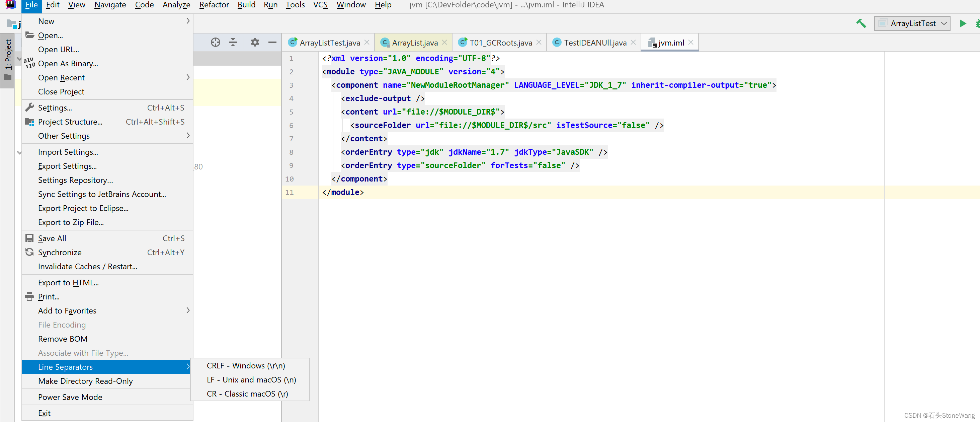Open the Project panel gear settings icon
The image size is (980, 422).
point(254,42)
